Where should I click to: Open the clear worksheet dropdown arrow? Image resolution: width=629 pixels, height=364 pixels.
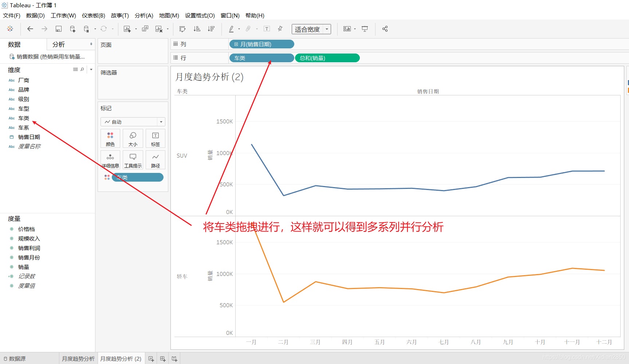pos(168,29)
